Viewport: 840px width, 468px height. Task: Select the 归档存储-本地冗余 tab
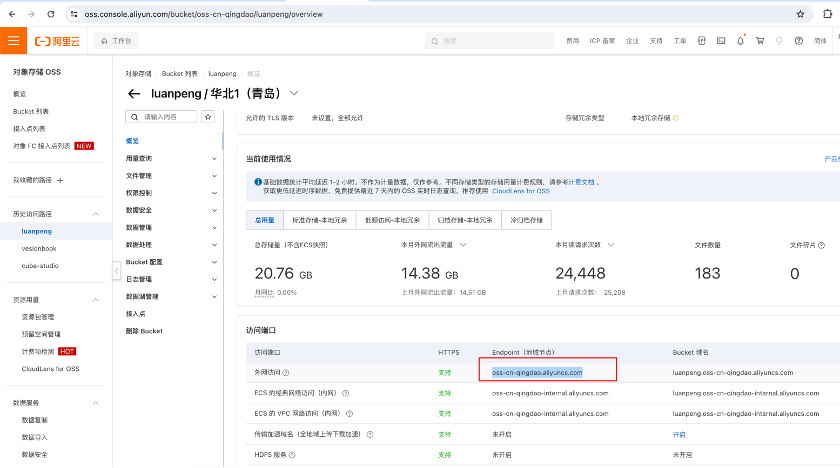click(x=465, y=220)
